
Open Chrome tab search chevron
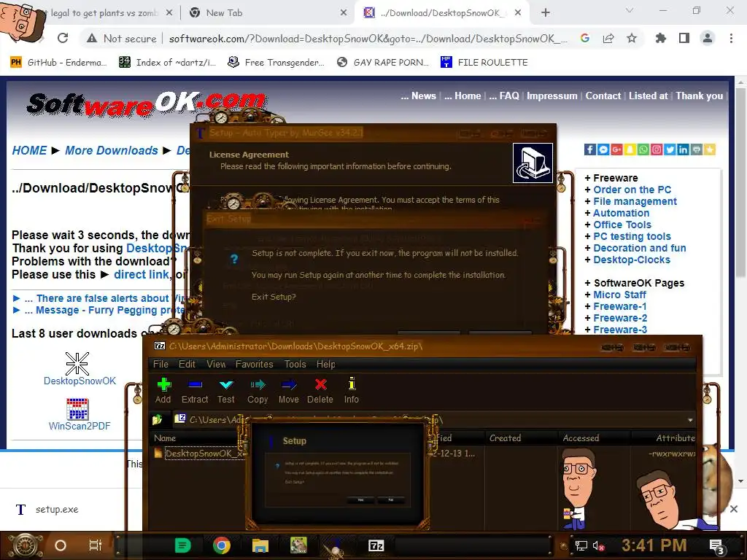630,10
